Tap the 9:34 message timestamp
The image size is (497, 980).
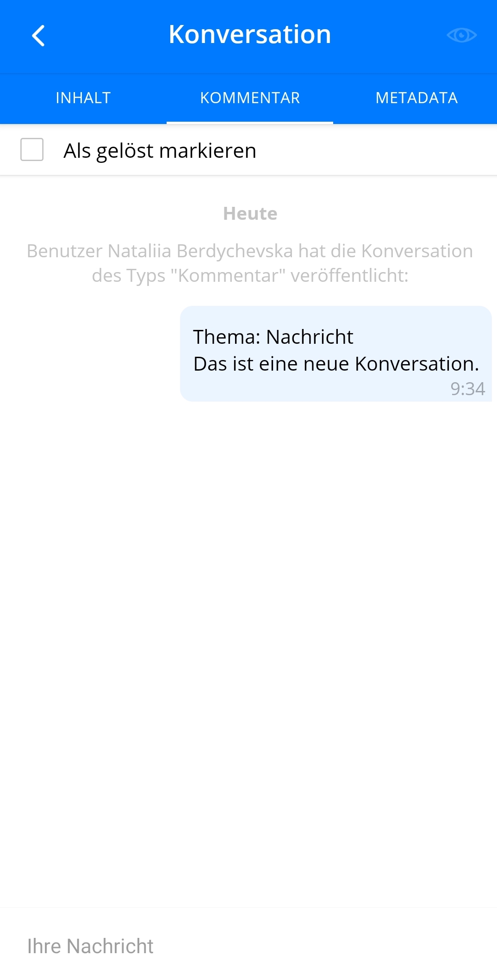467,389
